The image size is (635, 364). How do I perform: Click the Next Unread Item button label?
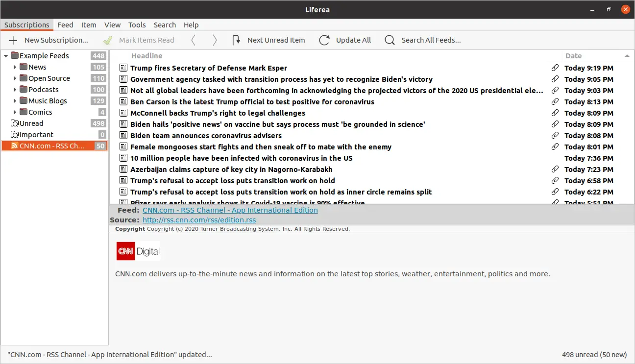276,40
